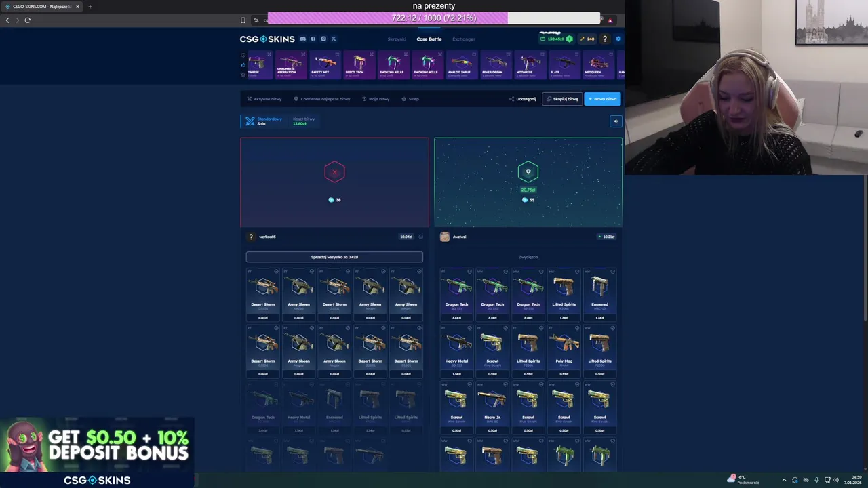Switch to Sklep tab

[410, 99]
